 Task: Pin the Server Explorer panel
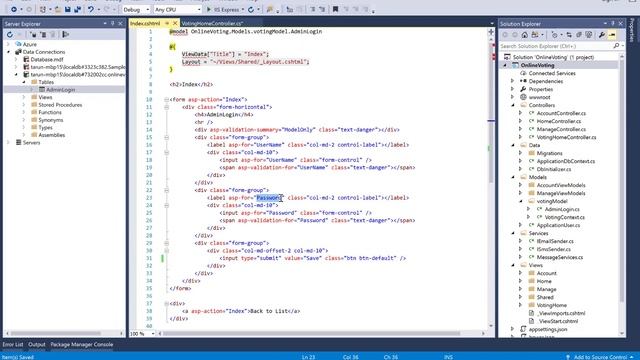[113, 24]
